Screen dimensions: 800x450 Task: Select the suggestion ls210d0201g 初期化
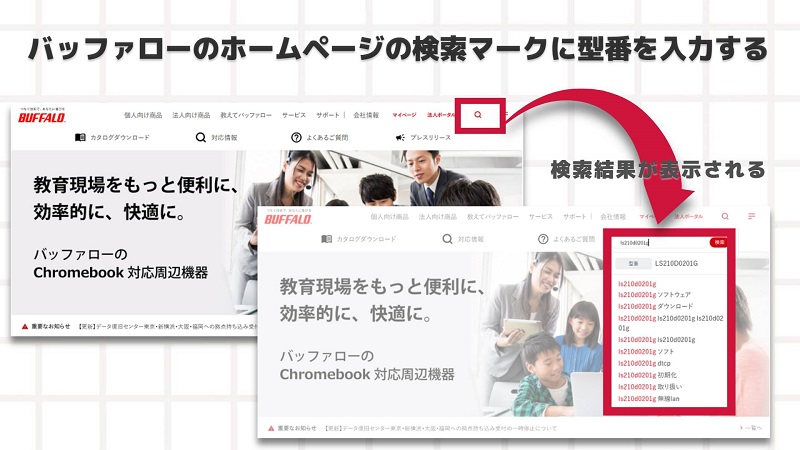[x=647, y=375]
